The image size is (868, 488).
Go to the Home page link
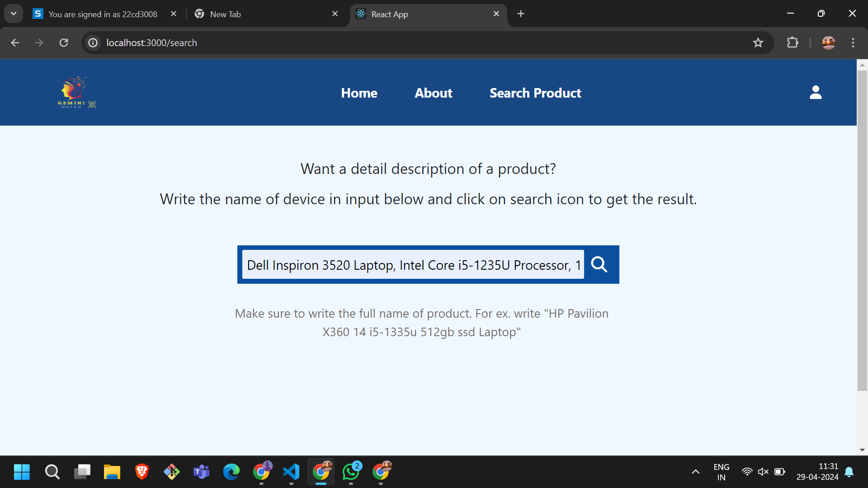(x=359, y=93)
